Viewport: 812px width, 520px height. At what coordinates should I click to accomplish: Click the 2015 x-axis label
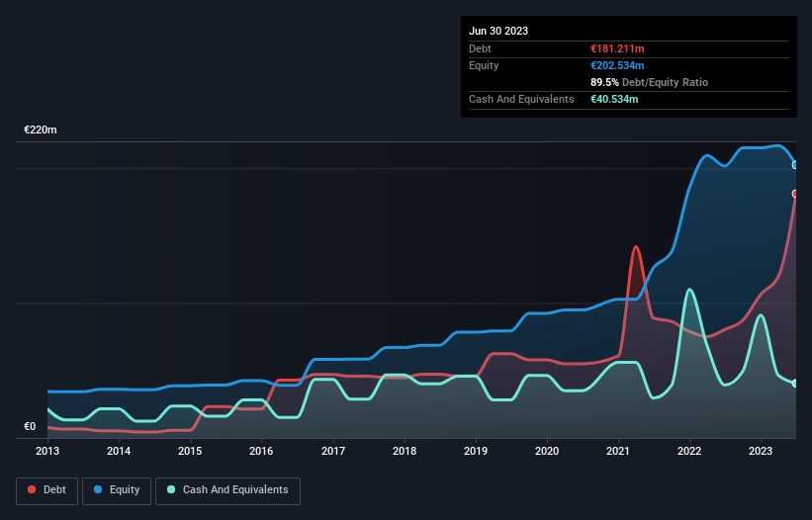190,451
